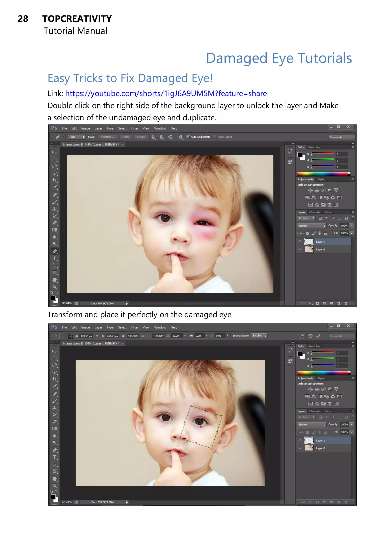Switch to warp mode in transform options bar

(x=302, y=336)
